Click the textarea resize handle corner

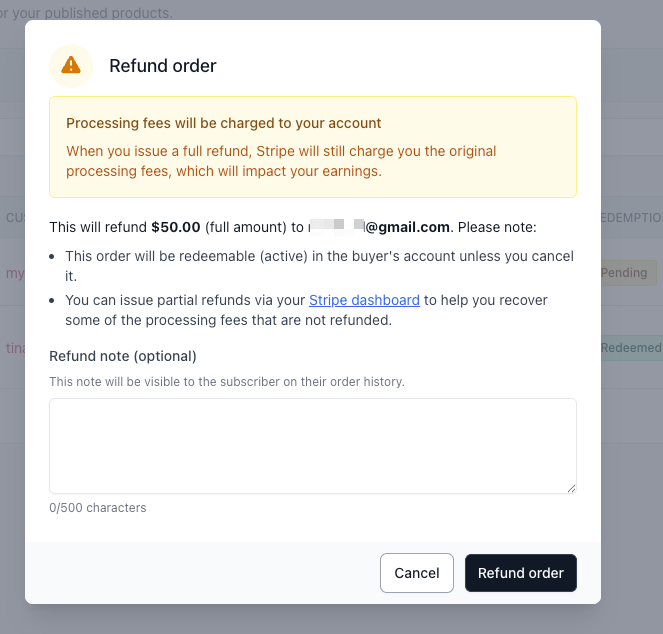[x=571, y=488]
